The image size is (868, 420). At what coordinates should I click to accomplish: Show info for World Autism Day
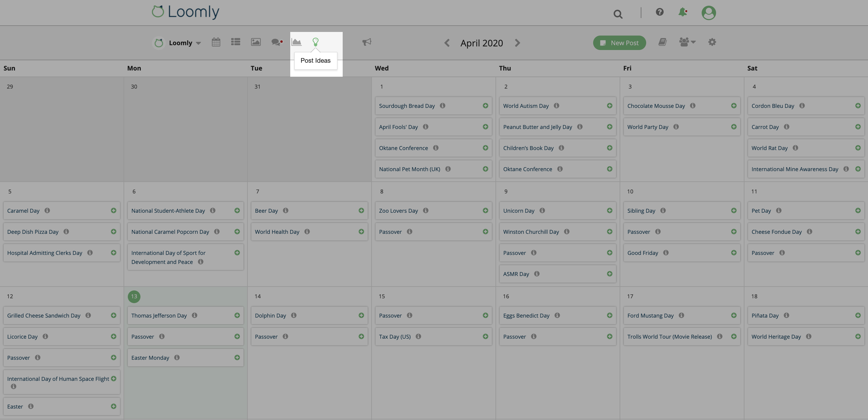click(x=557, y=106)
